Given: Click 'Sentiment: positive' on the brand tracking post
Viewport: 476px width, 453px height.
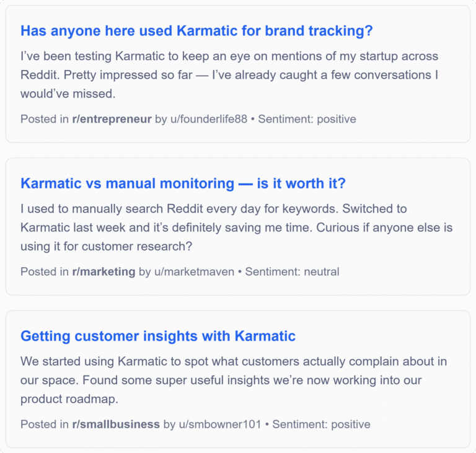Looking at the screenshot, I should pos(307,119).
